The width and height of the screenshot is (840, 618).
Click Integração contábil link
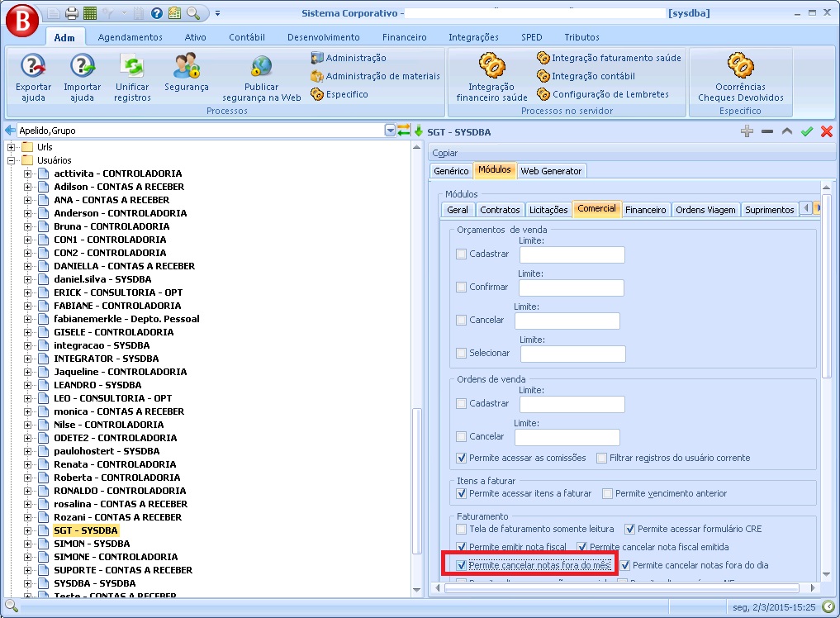592,76
